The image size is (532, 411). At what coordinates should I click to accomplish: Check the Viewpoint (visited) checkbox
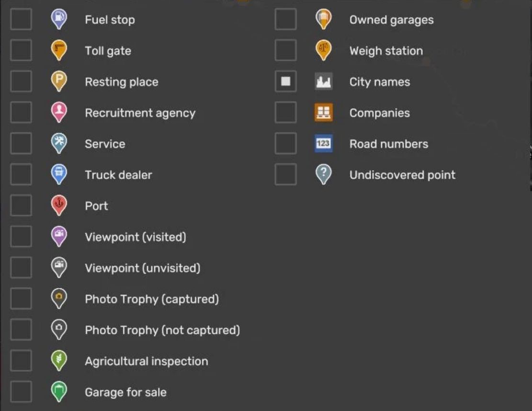21,237
